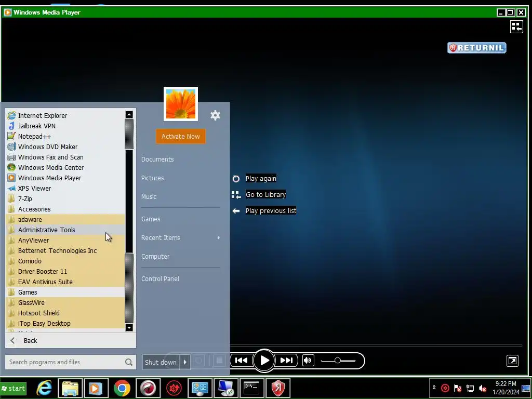Go Back from the All Programs list
532x399 pixels.
(71, 341)
